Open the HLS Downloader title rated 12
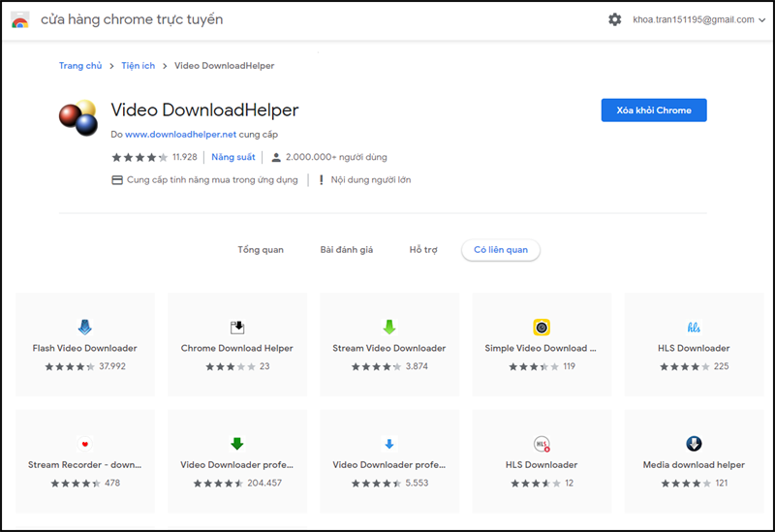775x532 pixels. pos(542,465)
